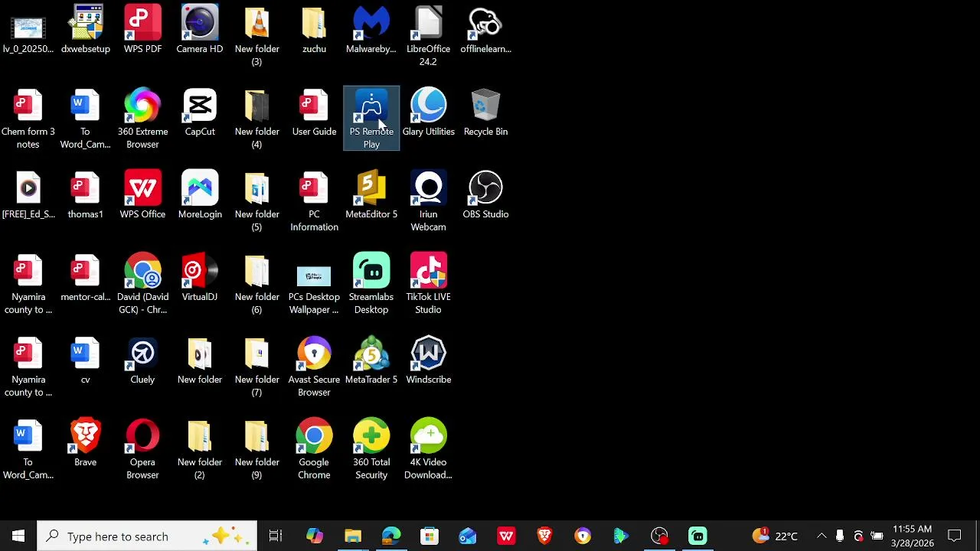Select the Avast Secure Browser desktop shortcut
The width and height of the screenshot is (980, 551).
pos(314,366)
